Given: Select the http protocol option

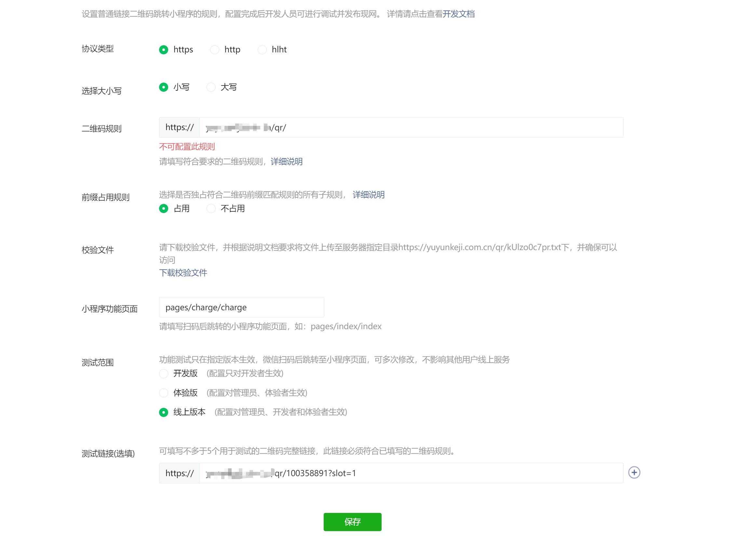Looking at the screenshot, I should pos(215,50).
